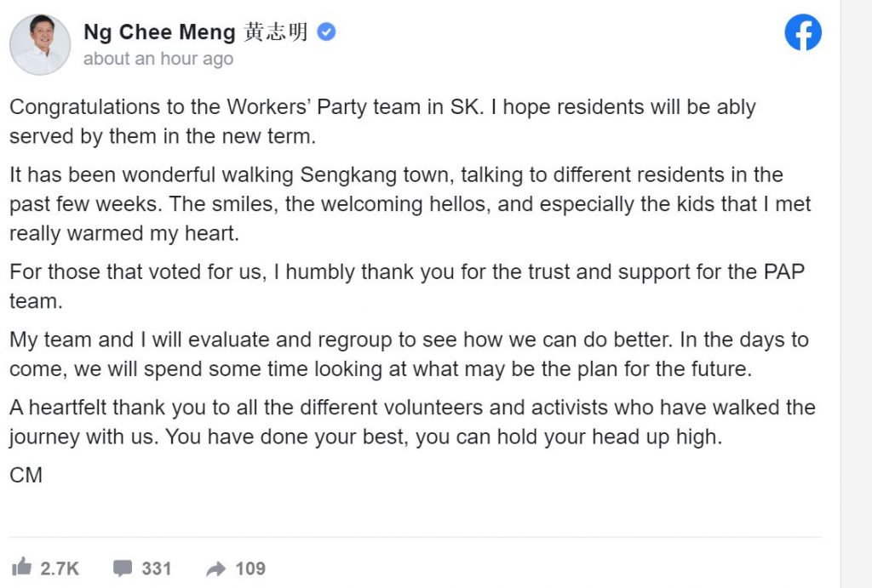
Task: Click the 'CM' signature line
Action: click(26, 475)
